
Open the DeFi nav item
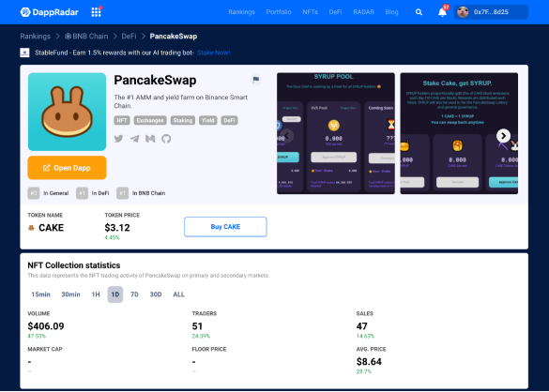tap(335, 12)
